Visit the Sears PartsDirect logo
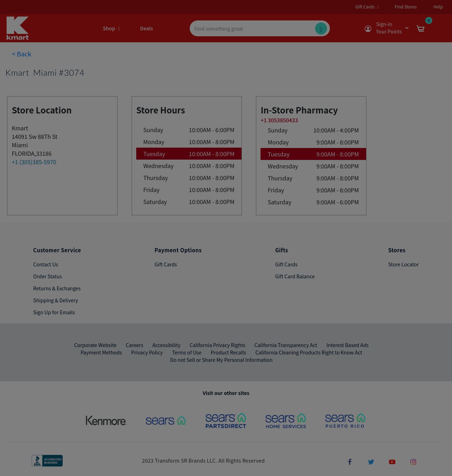 tap(226, 421)
